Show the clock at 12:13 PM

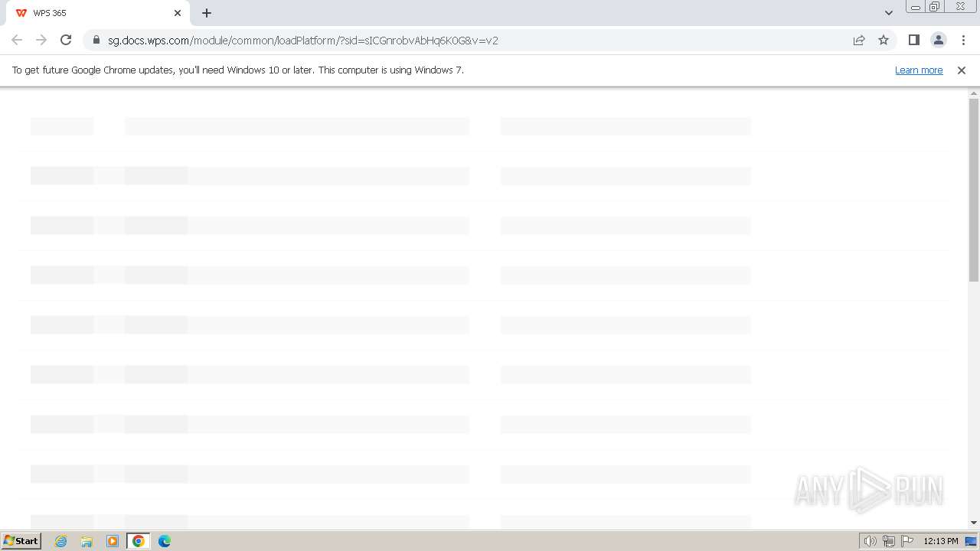coord(941,541)
